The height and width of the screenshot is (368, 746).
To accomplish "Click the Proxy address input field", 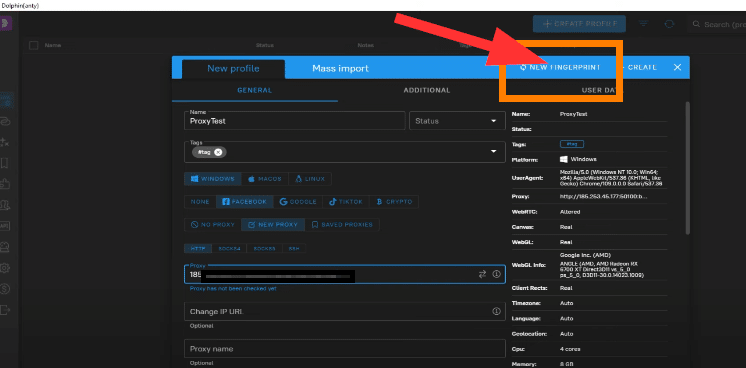I will (x=345, y=274).
